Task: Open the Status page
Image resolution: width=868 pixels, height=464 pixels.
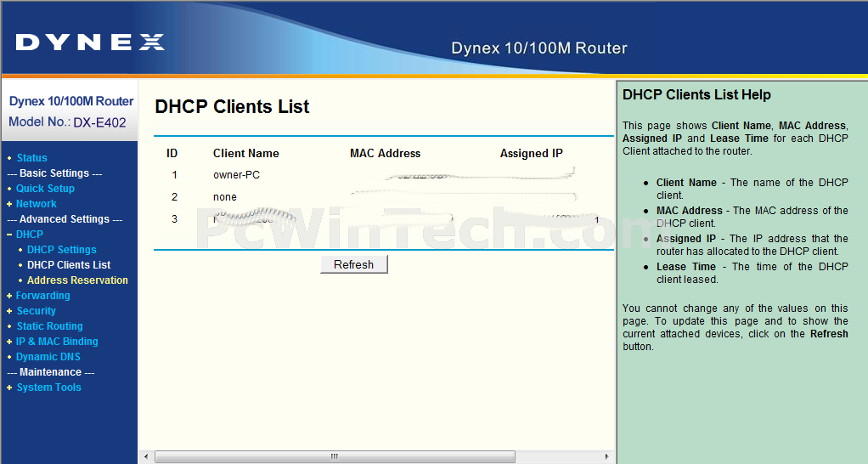Action: (31, 158)
